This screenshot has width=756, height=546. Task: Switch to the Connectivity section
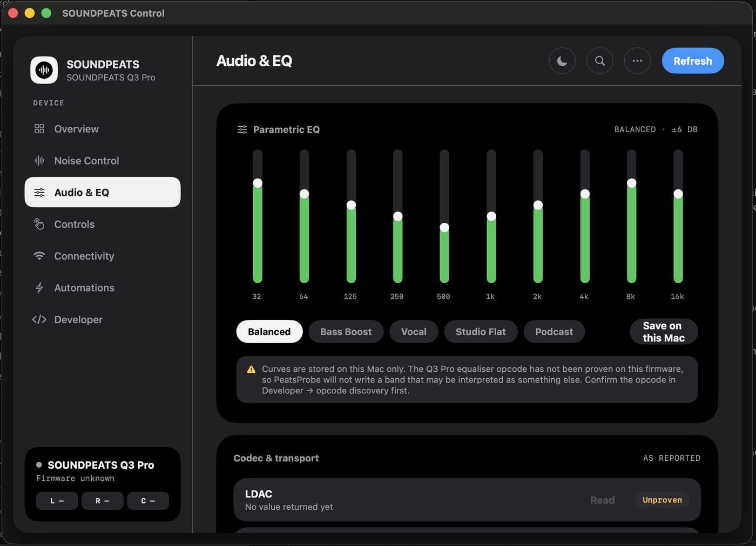tap(103, 256)
